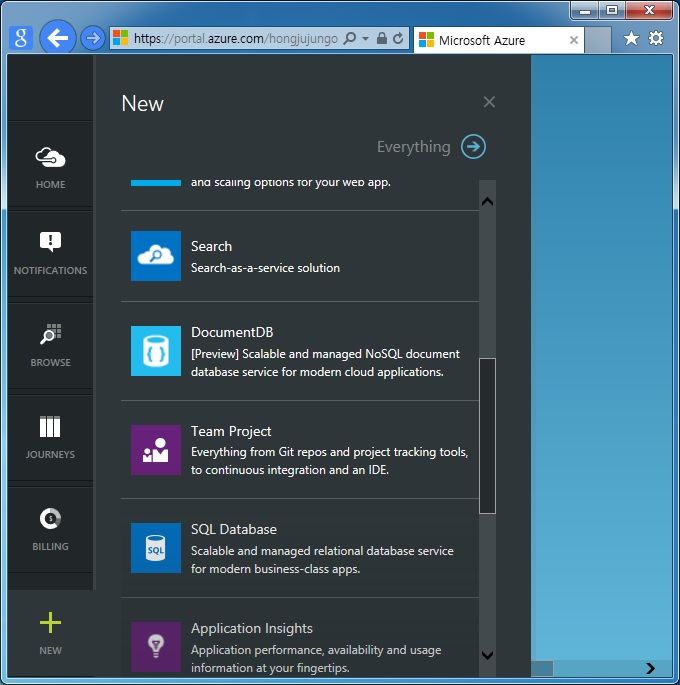The width and height of the screenshot is (680, 685).
Task: Click the green plus NEW button
Action: (x=50, y=623)
